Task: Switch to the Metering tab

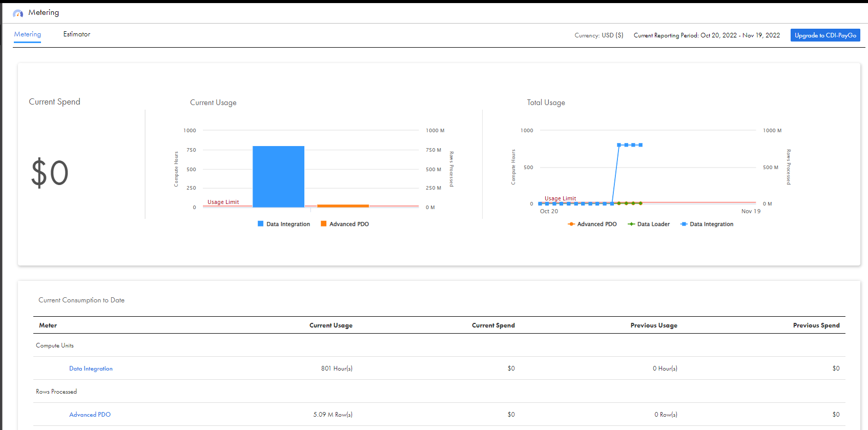Action: [x=28, y=34]
